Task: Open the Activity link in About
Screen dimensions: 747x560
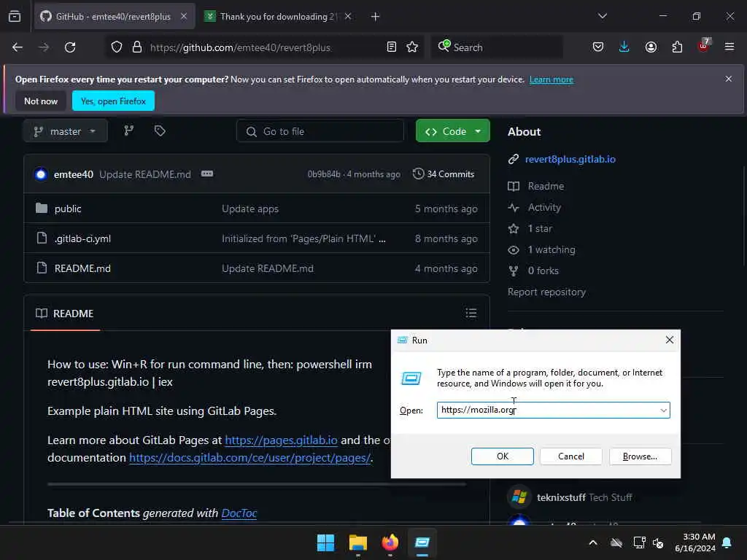Action: tap(544, 207)
